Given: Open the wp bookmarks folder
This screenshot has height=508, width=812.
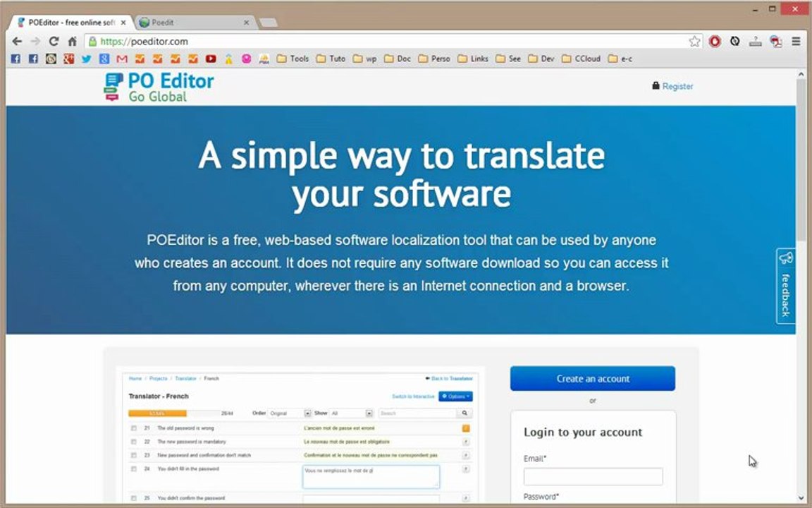Looking at the screenshot, I should (364, 59).
